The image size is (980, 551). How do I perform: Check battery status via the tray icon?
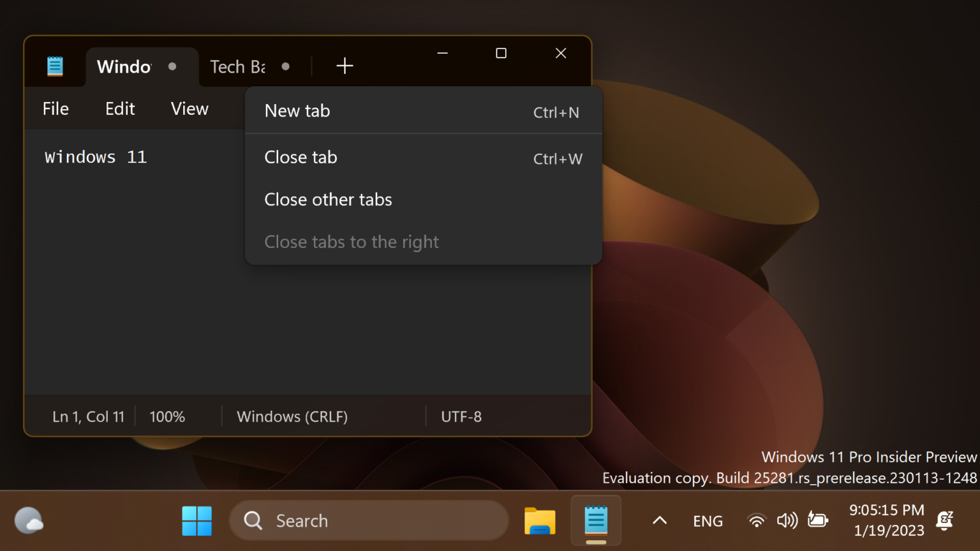tap(819, 520)
